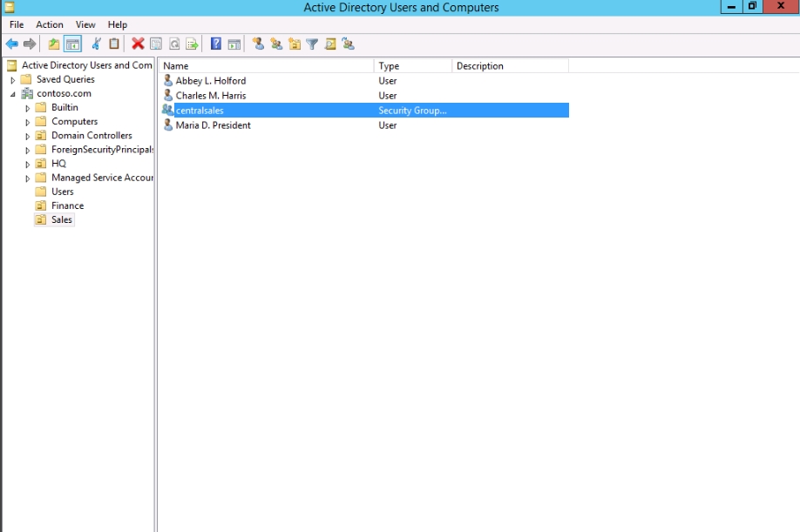Image resolution: width=800 pixels, height=532 pixels.
Task: Open the View menu
Action: pos(85,24)
